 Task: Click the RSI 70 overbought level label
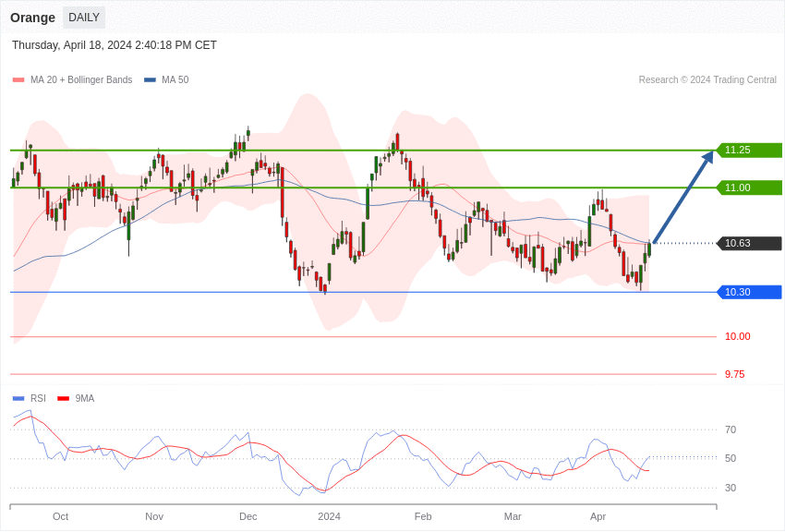click(731, 429)
